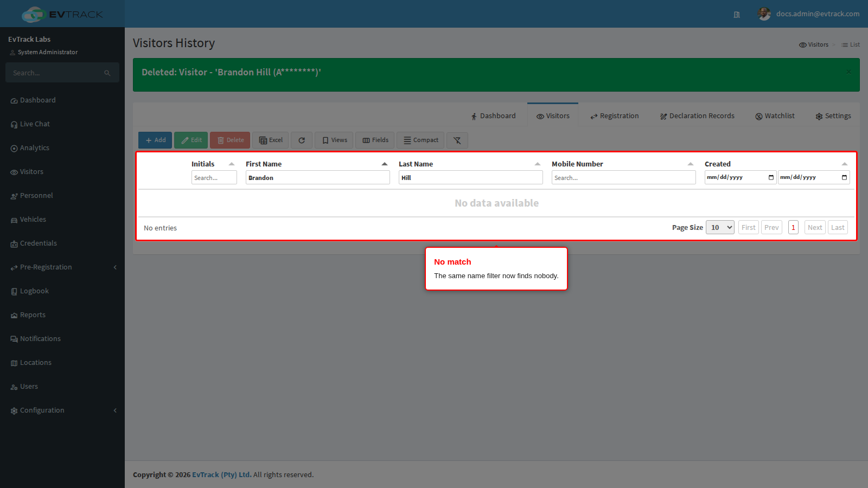Switch to the Compact view

[x=421, y=140]
